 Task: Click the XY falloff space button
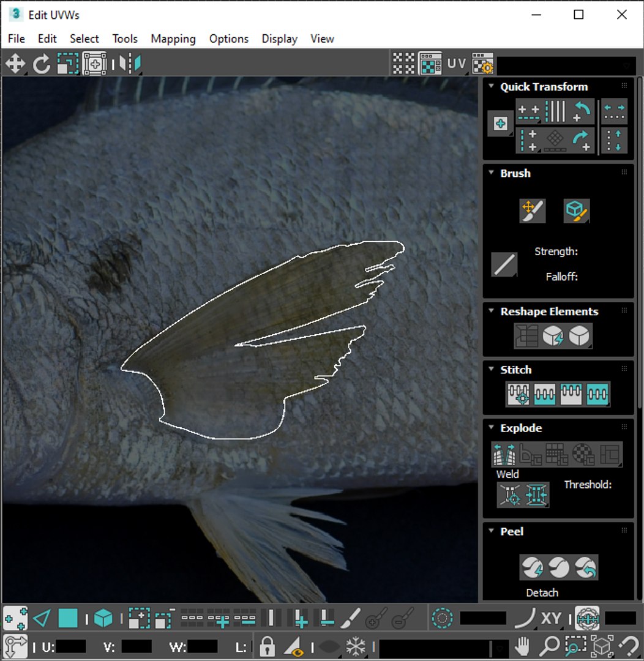[551, 618]
